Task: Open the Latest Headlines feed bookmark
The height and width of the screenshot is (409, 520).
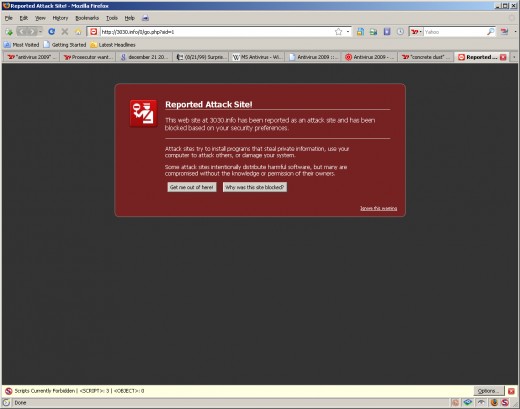Action: [113, 45]
